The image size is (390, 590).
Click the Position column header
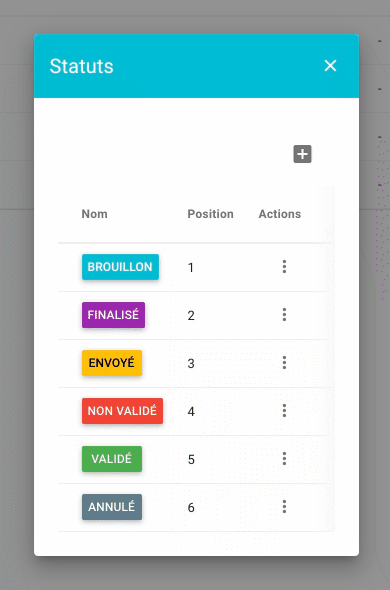[x=210, y=214]
